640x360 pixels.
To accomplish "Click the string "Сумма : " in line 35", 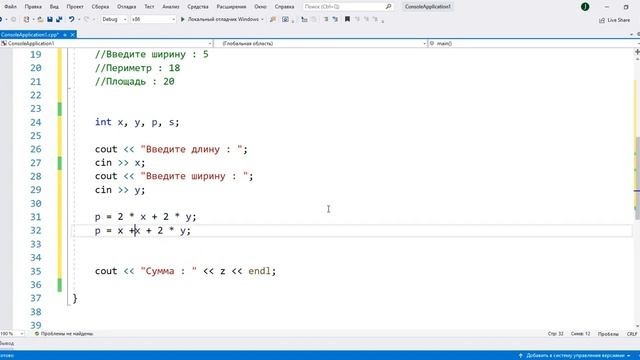I will (169, 271).
